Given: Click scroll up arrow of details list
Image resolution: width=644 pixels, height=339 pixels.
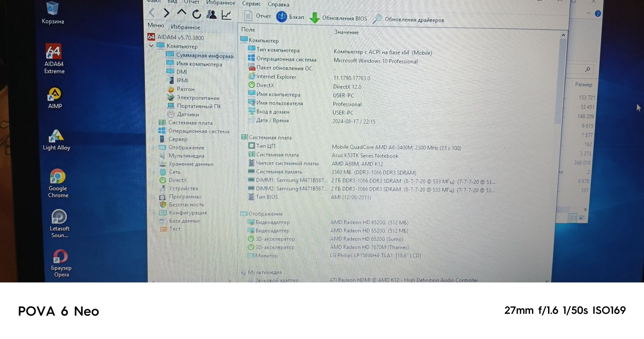Looking at the screenshot, I should [x=563, y=35].
